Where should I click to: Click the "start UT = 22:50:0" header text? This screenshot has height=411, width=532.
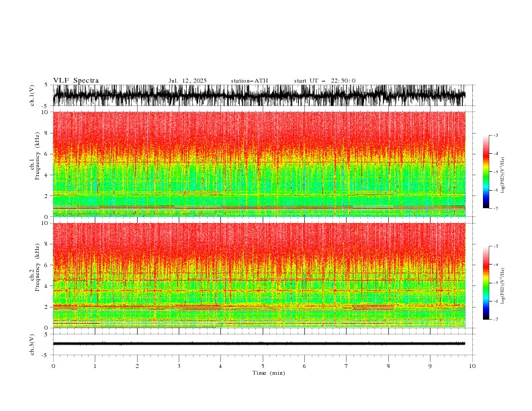324,81
